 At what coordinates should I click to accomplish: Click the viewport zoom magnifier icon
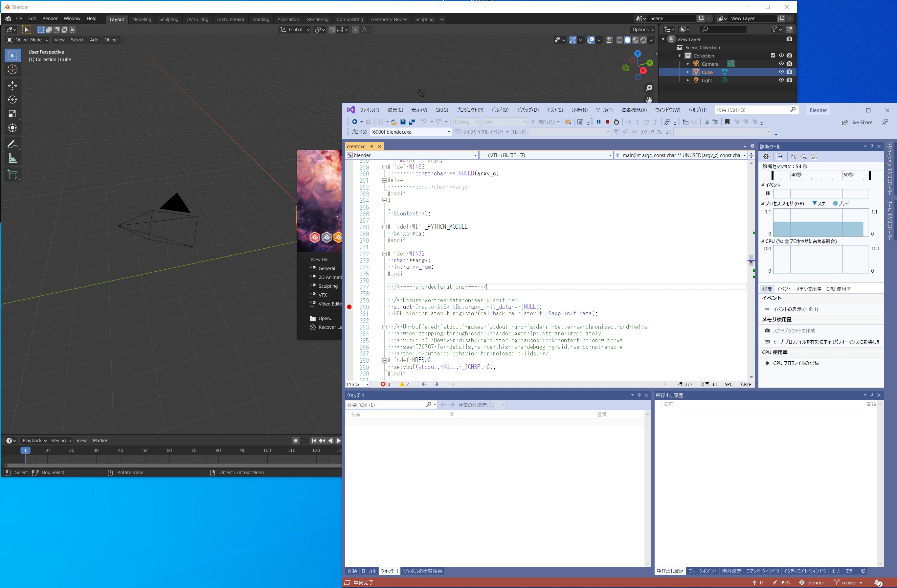(x=649, y=88)
